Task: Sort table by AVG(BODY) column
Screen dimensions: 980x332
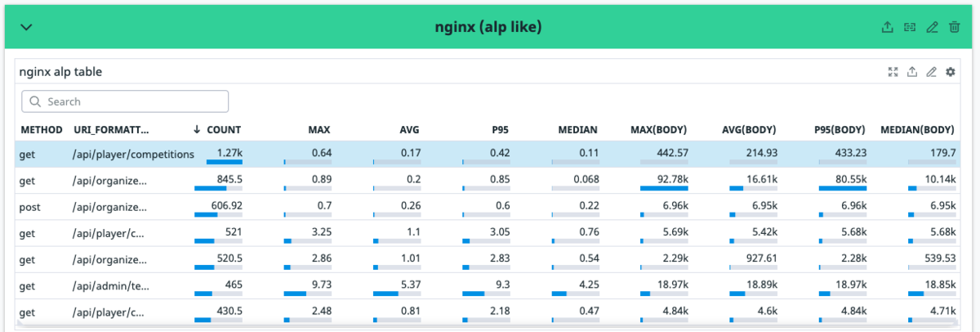Action: click(749, 129)
